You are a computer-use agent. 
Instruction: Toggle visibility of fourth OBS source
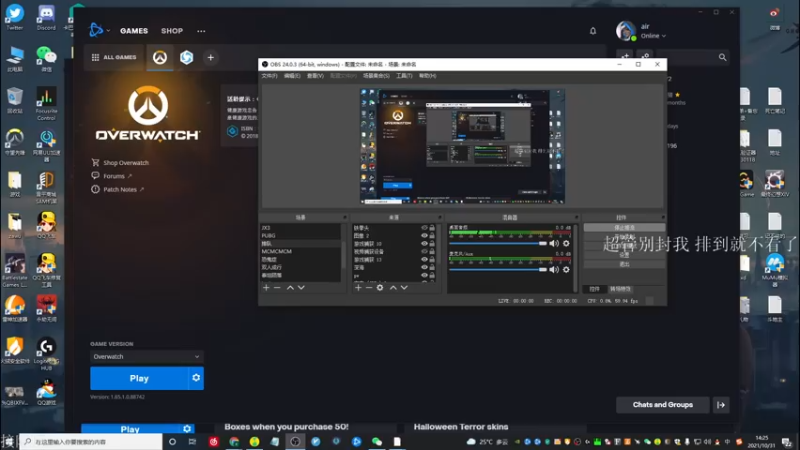424,252
